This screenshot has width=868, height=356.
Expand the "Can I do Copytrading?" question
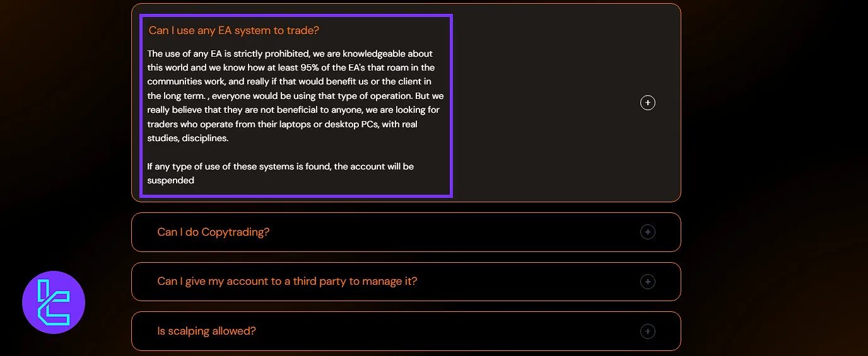[x=213, y=232]
